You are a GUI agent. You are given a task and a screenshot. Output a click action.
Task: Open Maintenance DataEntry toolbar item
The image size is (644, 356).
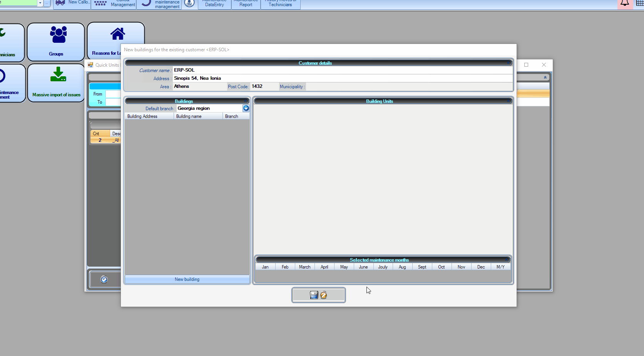coord(214,4)
